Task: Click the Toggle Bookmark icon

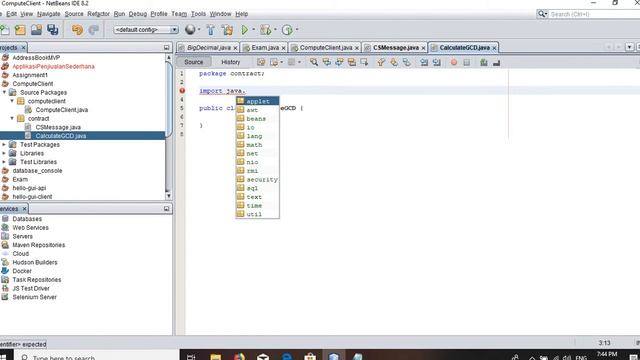Action: click(407, 62)
